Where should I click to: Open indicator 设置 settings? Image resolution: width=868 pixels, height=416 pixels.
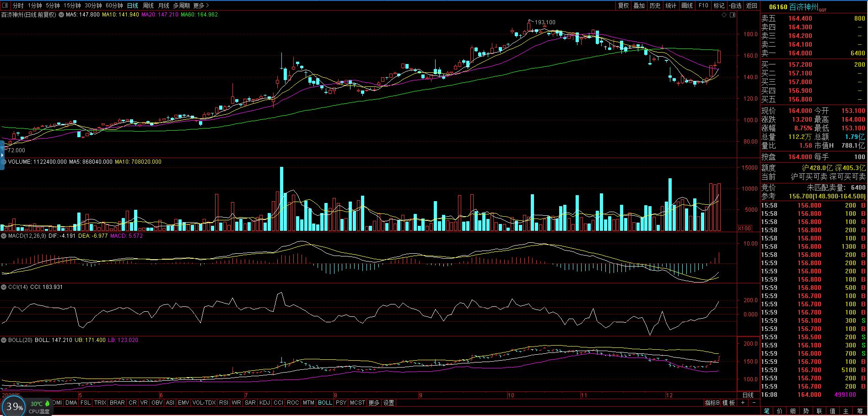pos(388,403)
